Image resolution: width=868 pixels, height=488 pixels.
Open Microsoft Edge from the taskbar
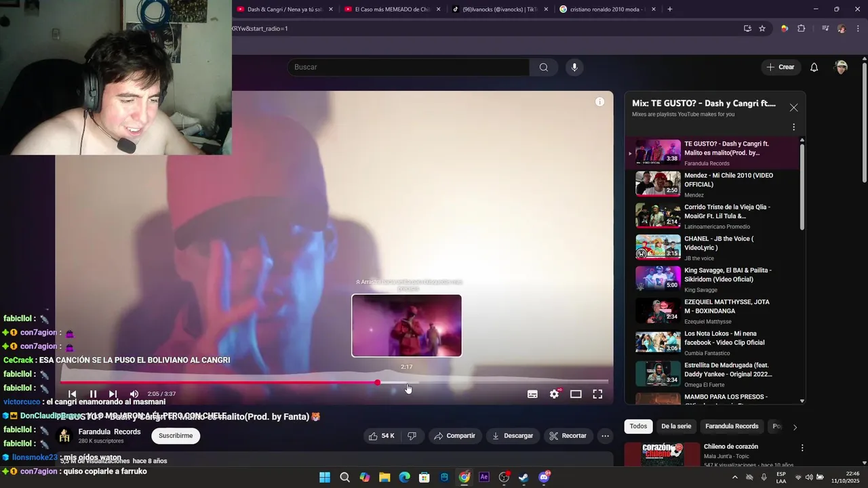pyautogui.click(x=404, y=477)
